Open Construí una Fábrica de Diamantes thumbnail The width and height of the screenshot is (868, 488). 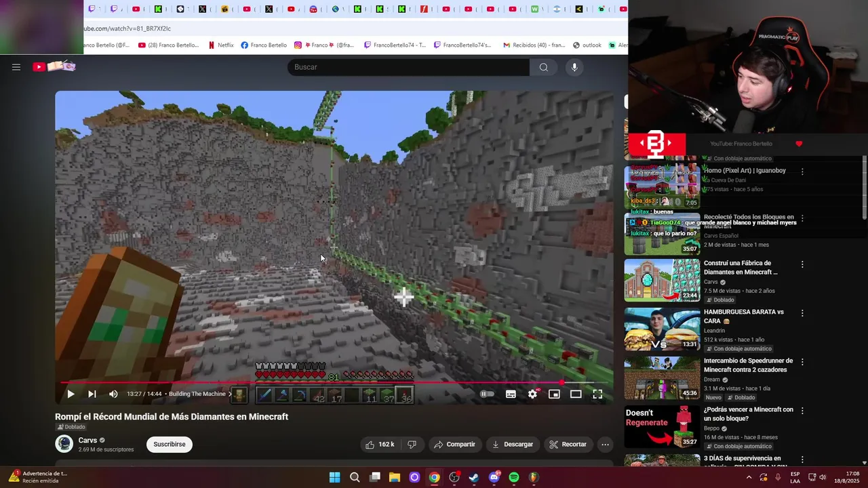(662, 280)
